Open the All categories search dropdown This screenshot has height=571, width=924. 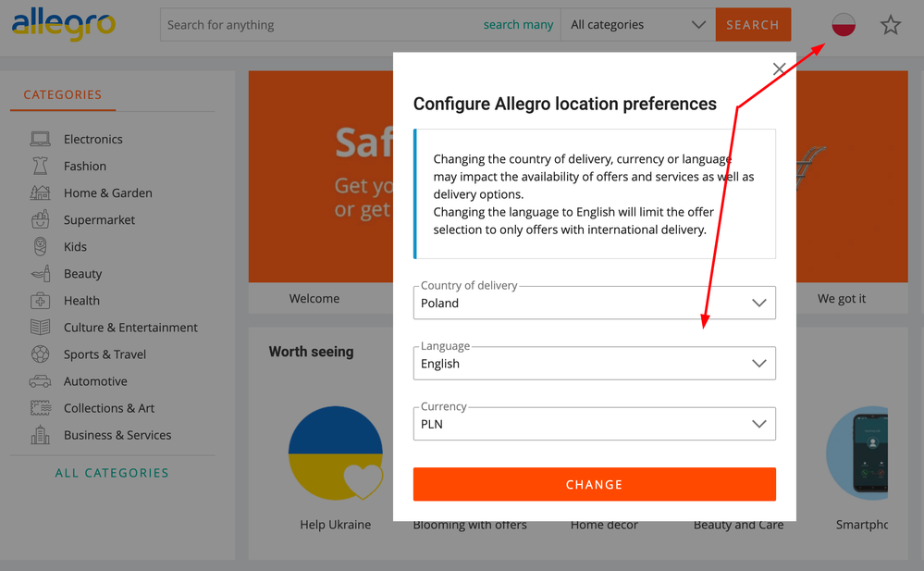point(637,25)
